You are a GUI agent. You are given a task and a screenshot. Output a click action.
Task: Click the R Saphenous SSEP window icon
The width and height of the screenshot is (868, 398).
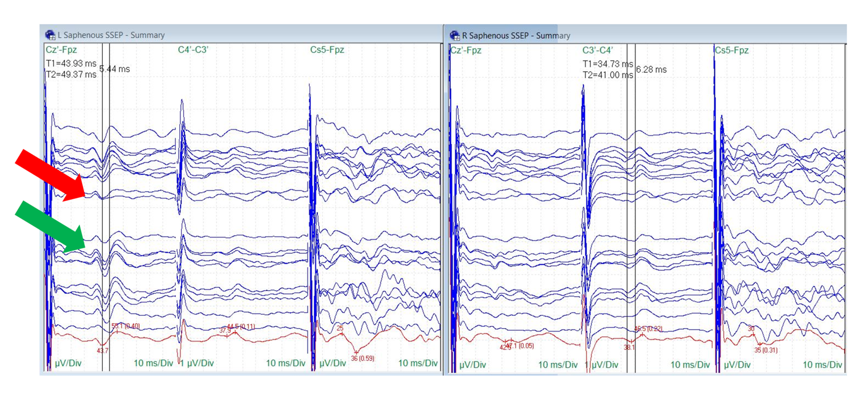455,36
